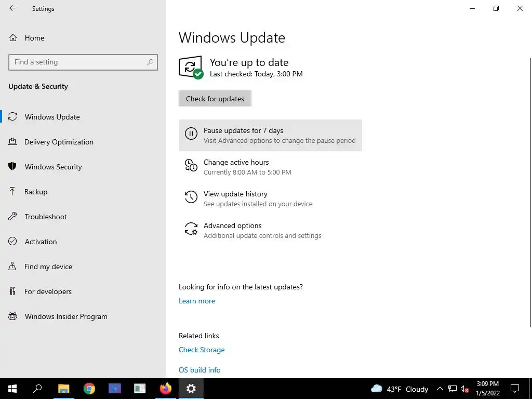Pause updates for 7 days

(270, 136)
